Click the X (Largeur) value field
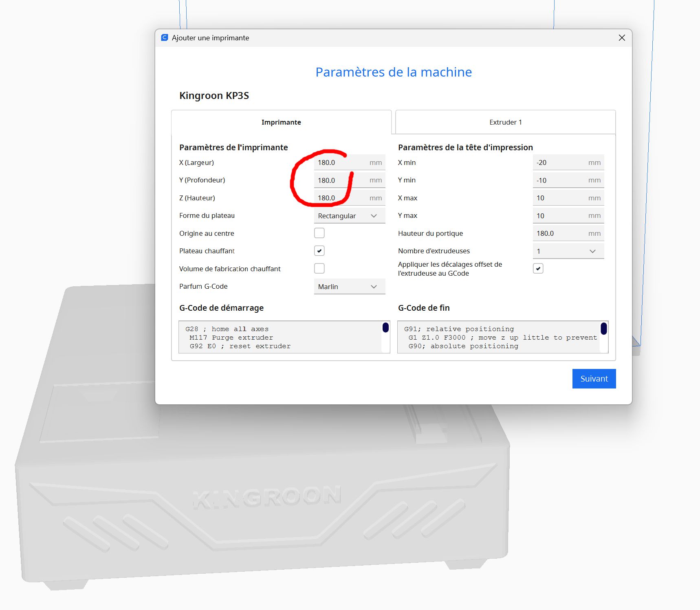Image resolution: width=700 pixels, height=610 pixels. [350, 162]
